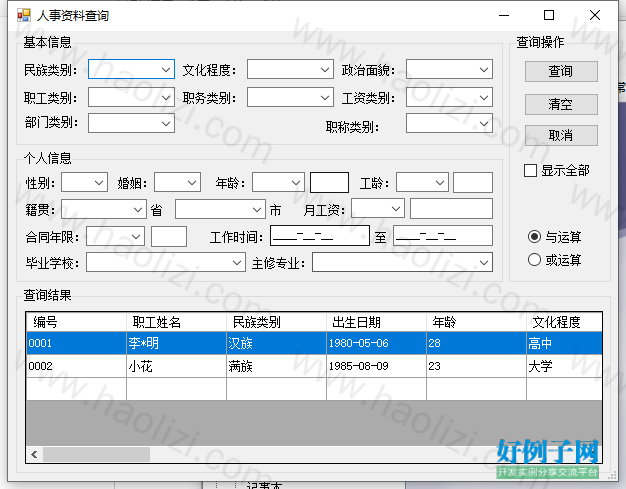This screenshot has height=489, width=626.
Task: Open the 文化程度 dropdown
Action: (290, 69)
